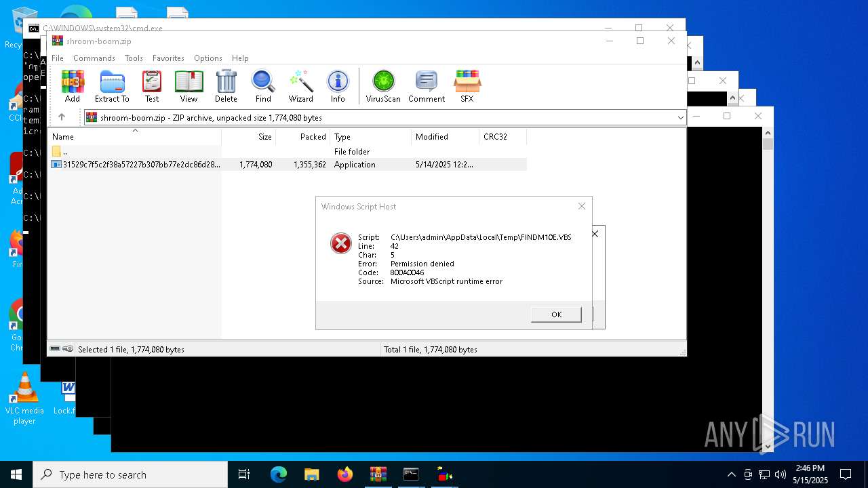Show hidden system tray icons
The width and height of the screenshot is (868, 488).
click(x=731, y=474)
